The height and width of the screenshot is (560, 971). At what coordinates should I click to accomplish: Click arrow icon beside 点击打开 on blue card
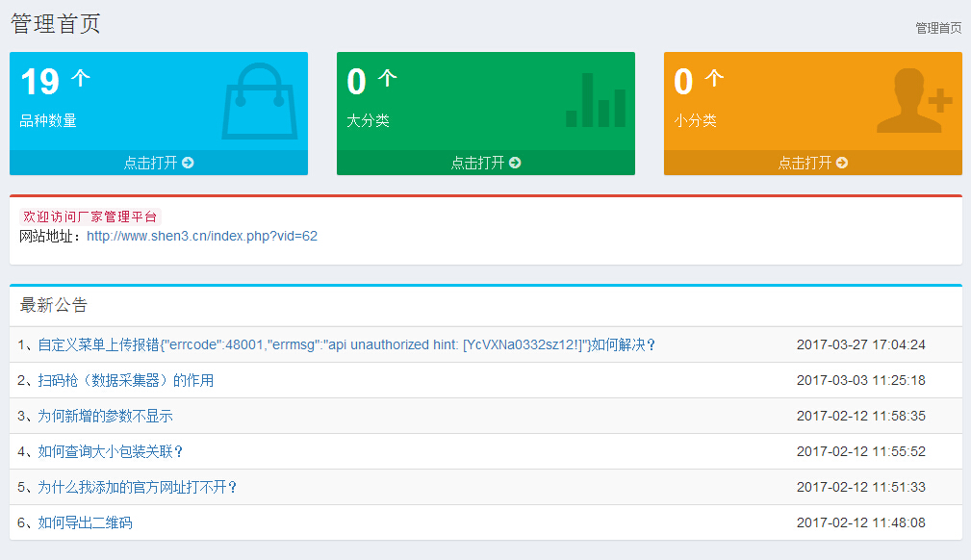point(188,163)
